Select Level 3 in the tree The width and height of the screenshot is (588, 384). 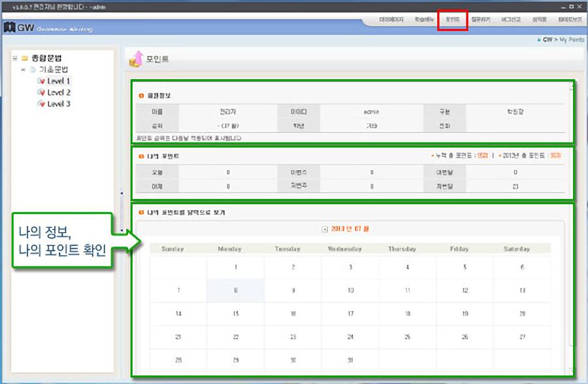[59, 104]
